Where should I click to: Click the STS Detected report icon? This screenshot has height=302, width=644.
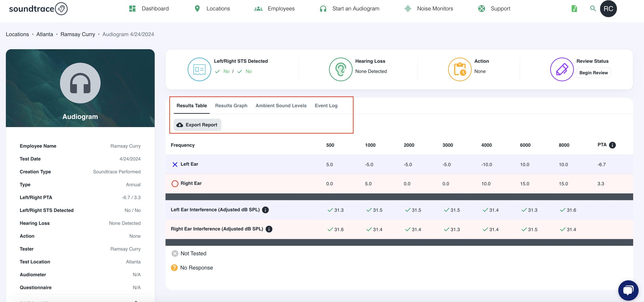(199, 69)
